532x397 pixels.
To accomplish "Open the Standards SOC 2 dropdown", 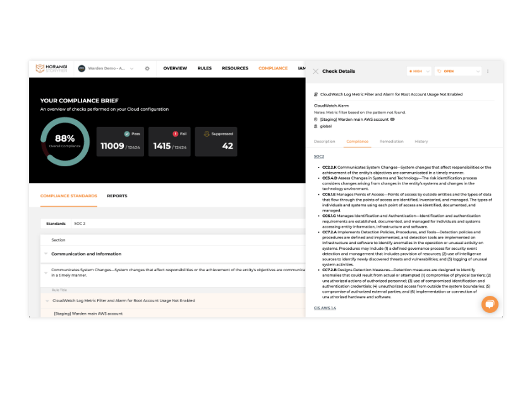I will coord(173,223).
